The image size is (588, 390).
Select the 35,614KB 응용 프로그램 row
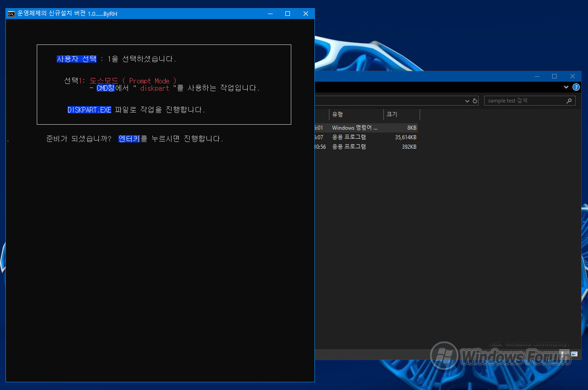367,137
